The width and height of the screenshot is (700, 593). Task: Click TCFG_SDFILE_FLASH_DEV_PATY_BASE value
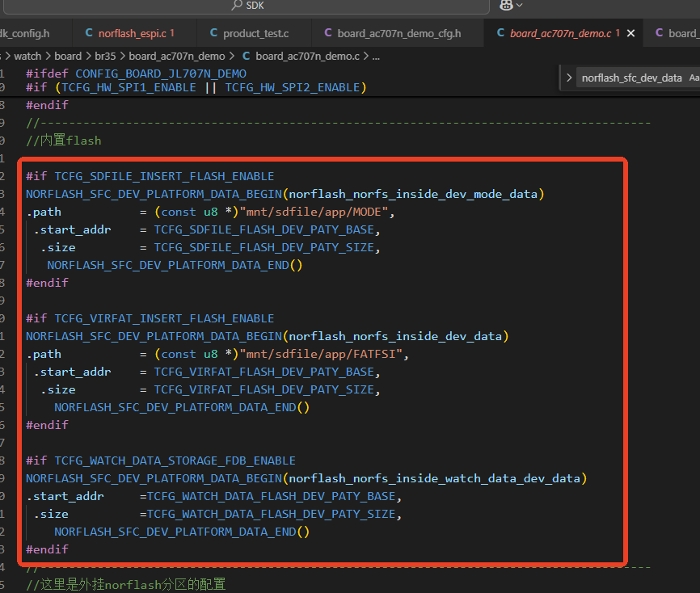click(x=264, y=229)
